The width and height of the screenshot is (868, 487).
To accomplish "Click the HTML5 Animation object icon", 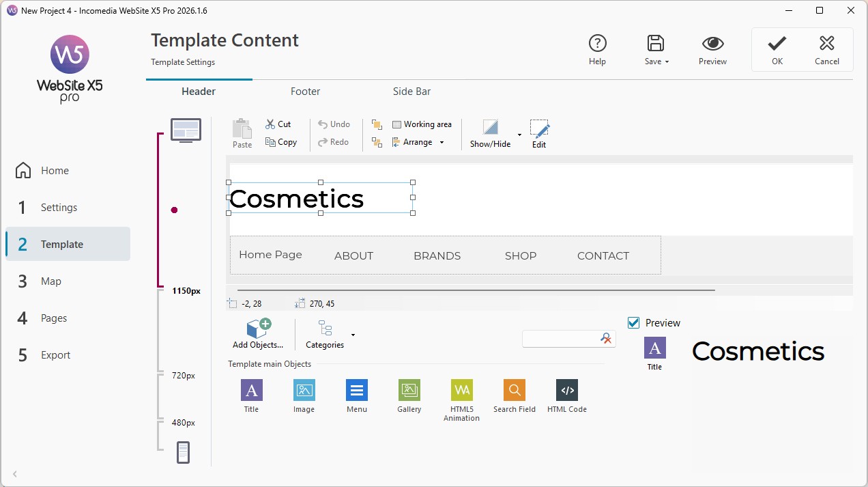I will tap(461, 390).
